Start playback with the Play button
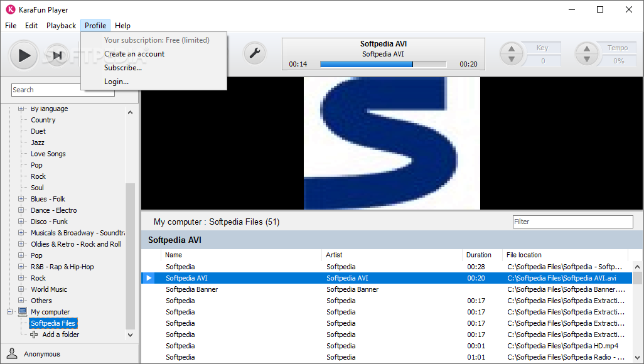This screenshot has height=364, width=644. [x=24, y=55]
